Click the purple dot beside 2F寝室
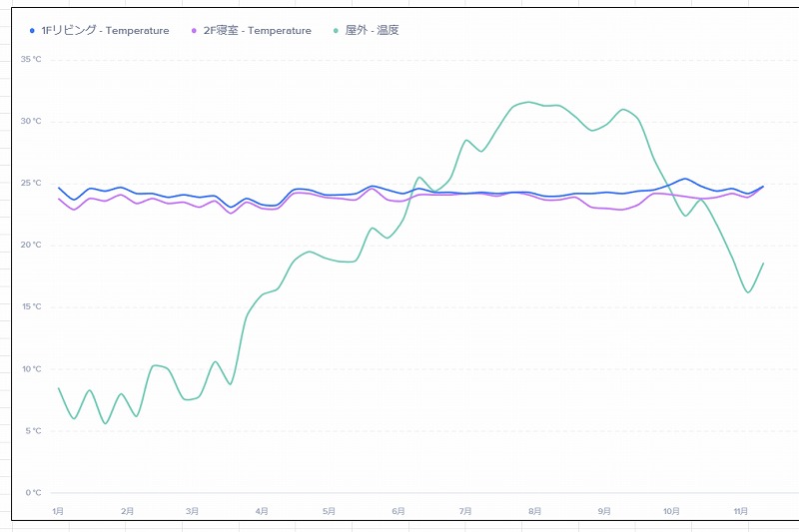The width and height of the screenshot is (799, 532). pyautogui.click(x=195, y=31)
